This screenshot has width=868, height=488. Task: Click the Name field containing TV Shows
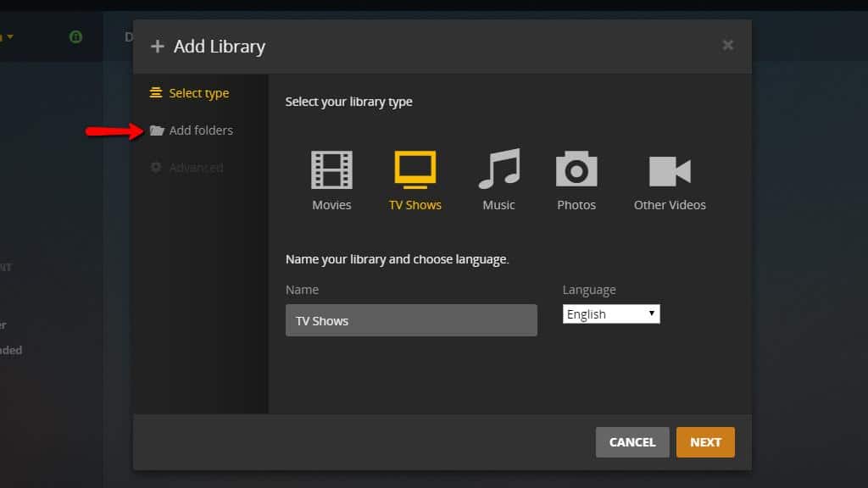tap(411, 320)
